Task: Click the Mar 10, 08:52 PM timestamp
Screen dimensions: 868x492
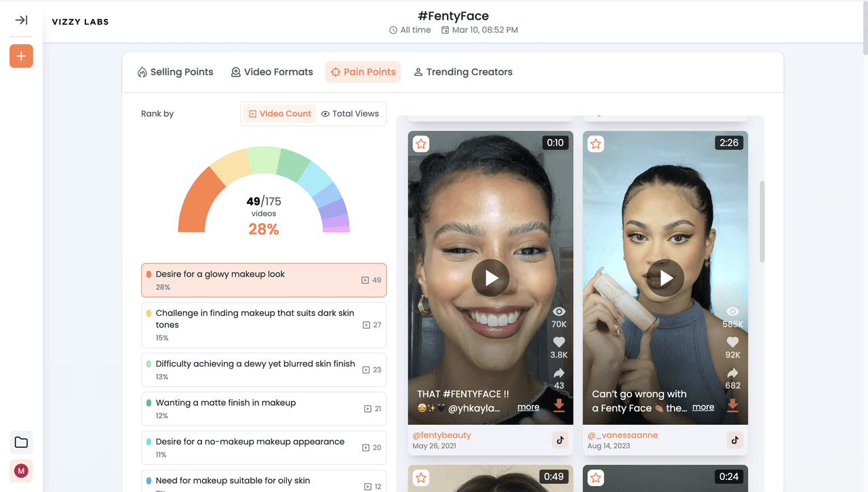Action: pyautogui.click(x=479, y=30)
